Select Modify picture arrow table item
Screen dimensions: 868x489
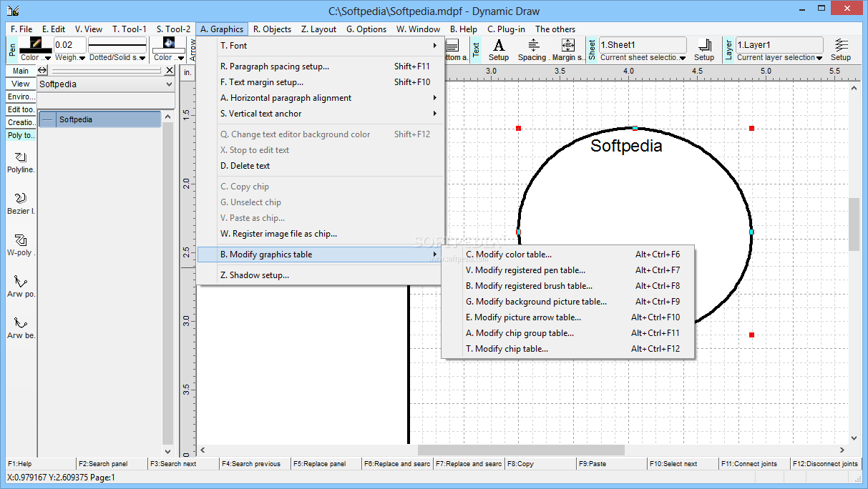568,317
